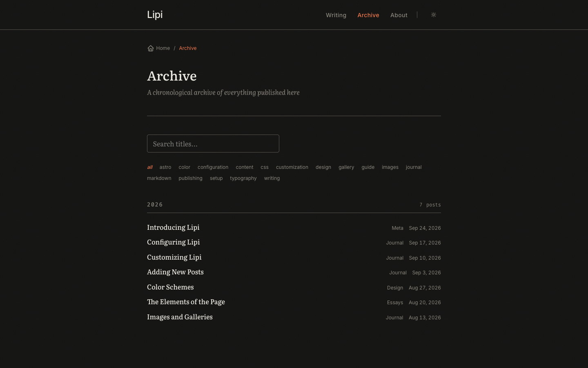Click the Meta category on Introducing Lipi
The image size is (588, 368).
tap(397, 228)
